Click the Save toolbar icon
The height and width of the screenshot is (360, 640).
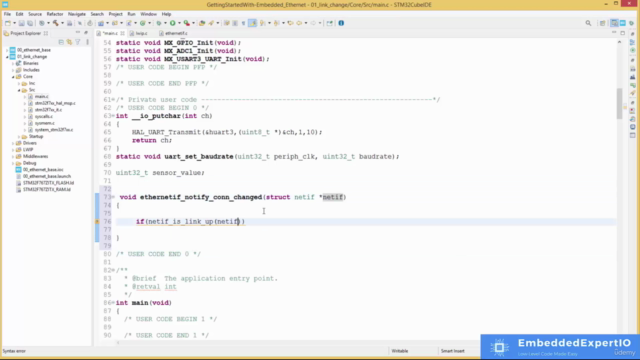pyautogui.click(x=21, y=23)
